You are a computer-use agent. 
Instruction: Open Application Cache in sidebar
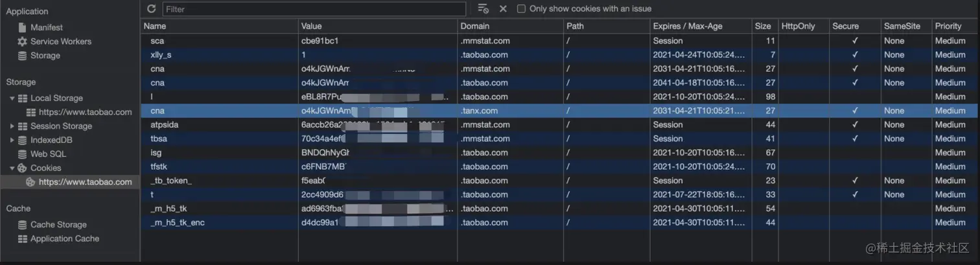65,238
